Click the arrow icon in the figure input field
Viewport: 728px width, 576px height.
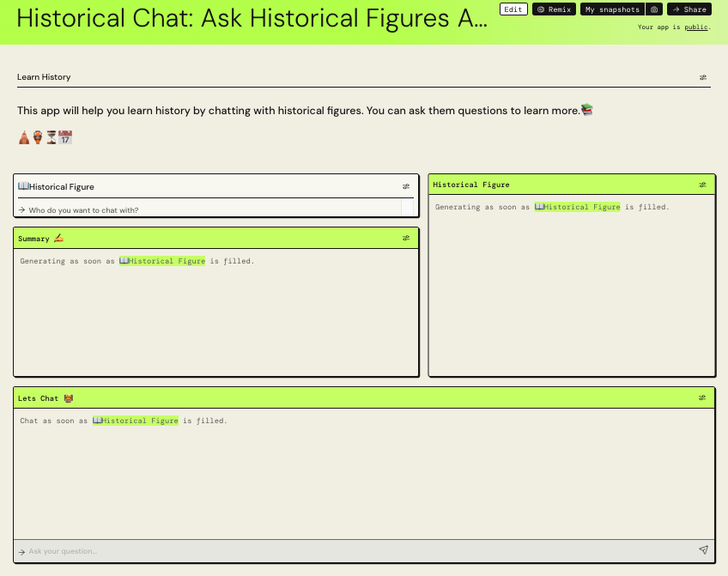21,209
